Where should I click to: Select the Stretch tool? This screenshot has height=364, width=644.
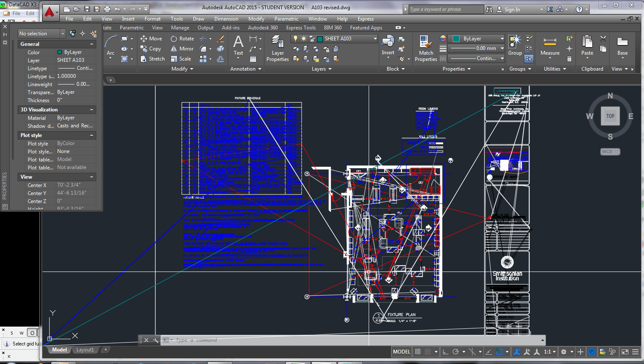click(153, 59)
